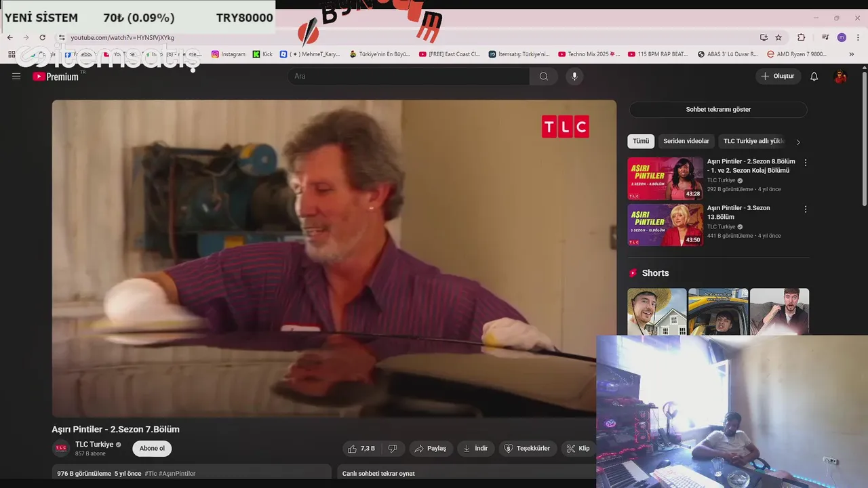
Task: Click the magnifier search button
Action: coord(544,77)
